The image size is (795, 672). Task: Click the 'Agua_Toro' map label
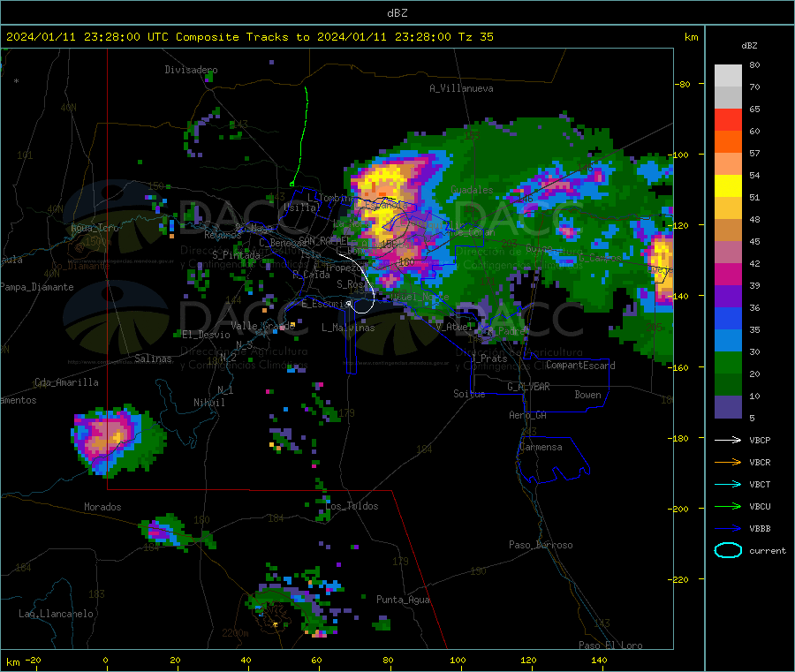tap(95, 228)
